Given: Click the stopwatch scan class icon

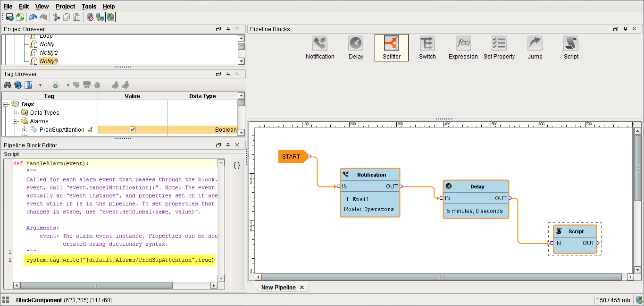Looking at the screenshot, I should (97, 85).
